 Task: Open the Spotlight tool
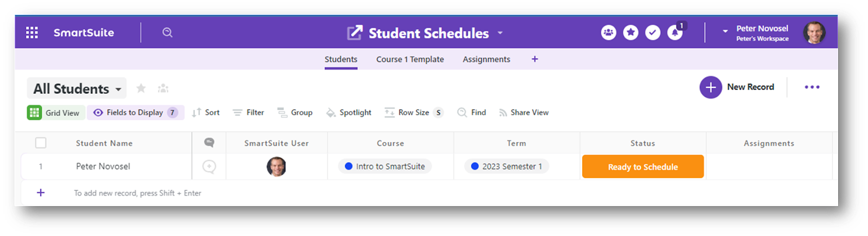349,112
